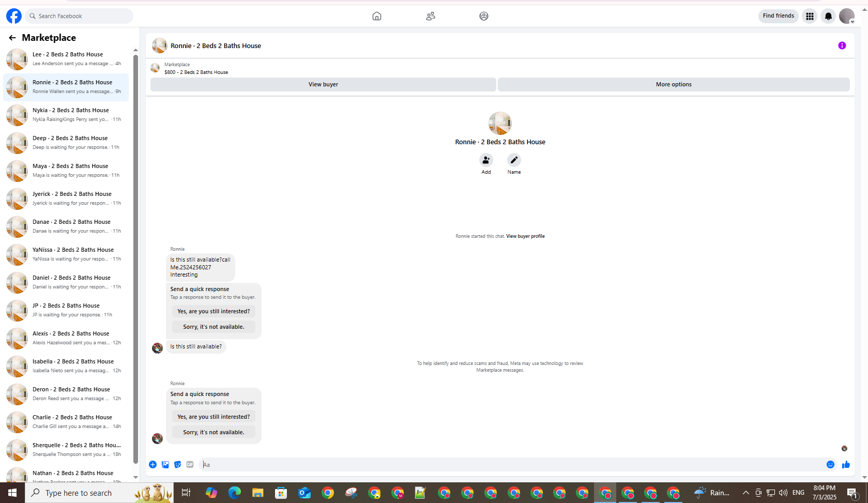The width and height of the screenshot is (868, 503).
Task: Open the account profile avatar menu
Action: (847, 16)
